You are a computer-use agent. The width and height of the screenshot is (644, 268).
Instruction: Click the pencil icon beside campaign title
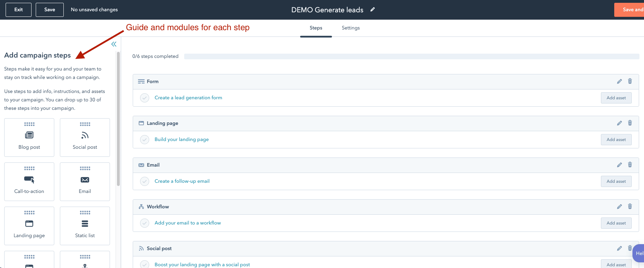(373, 9)
